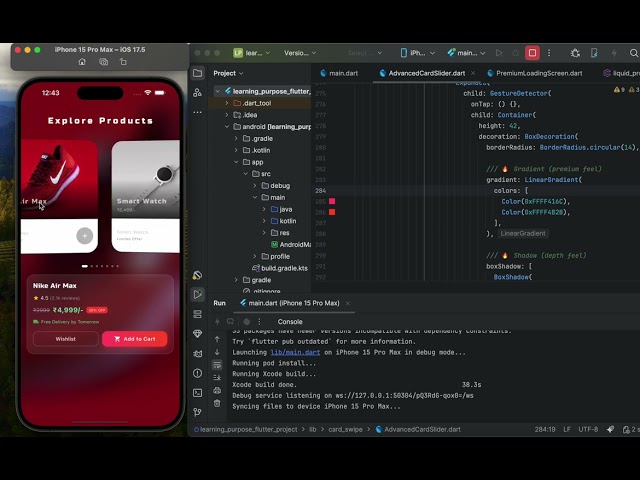640x480 pixels.
Task: Open the Version Control git branch icon
Action: pos(198,412)
